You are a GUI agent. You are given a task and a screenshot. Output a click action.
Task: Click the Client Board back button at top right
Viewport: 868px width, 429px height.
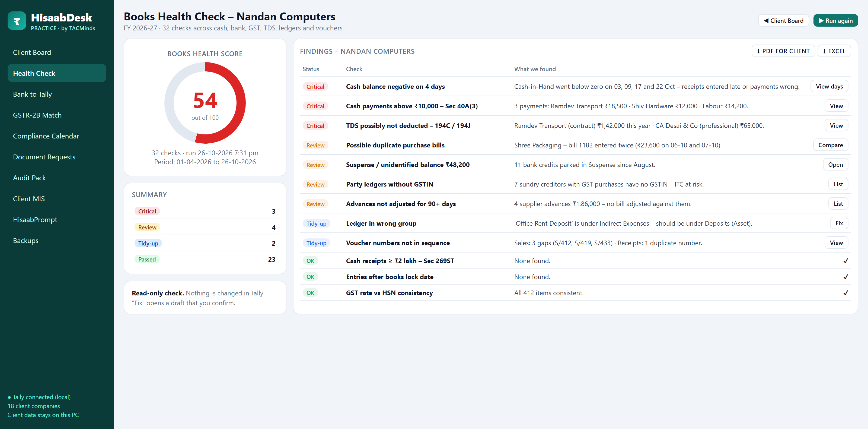(x=783, y=21)
